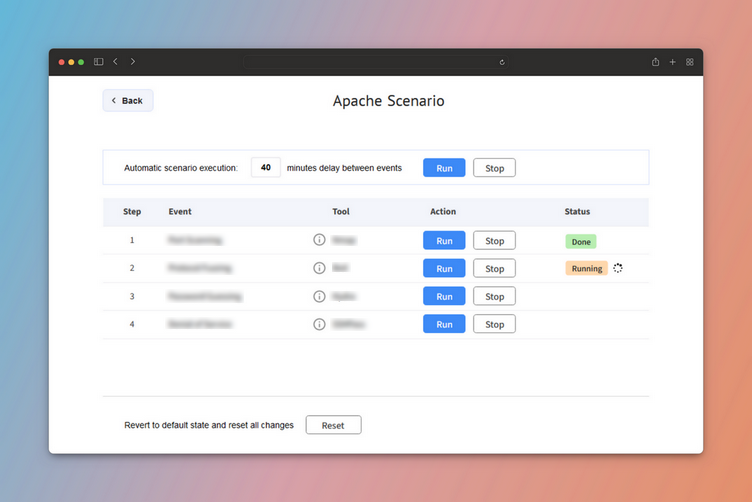This screenshot has height=502, width=752.
Task: Click the Apache Scenario title
Action: [388, 101]
